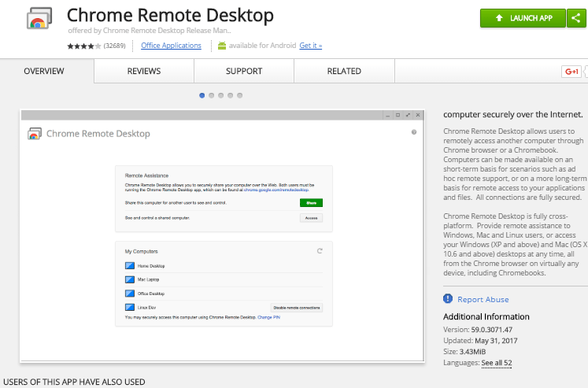Open chrome.google.com/remotedesktop link in screenshot
588x388 pixels.
coord(276,190)
